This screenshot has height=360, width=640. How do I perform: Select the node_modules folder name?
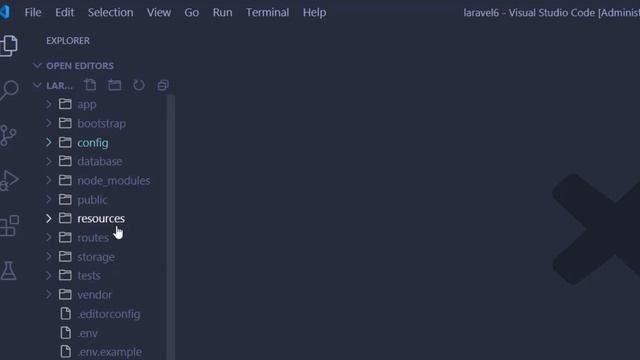point(113,180)
